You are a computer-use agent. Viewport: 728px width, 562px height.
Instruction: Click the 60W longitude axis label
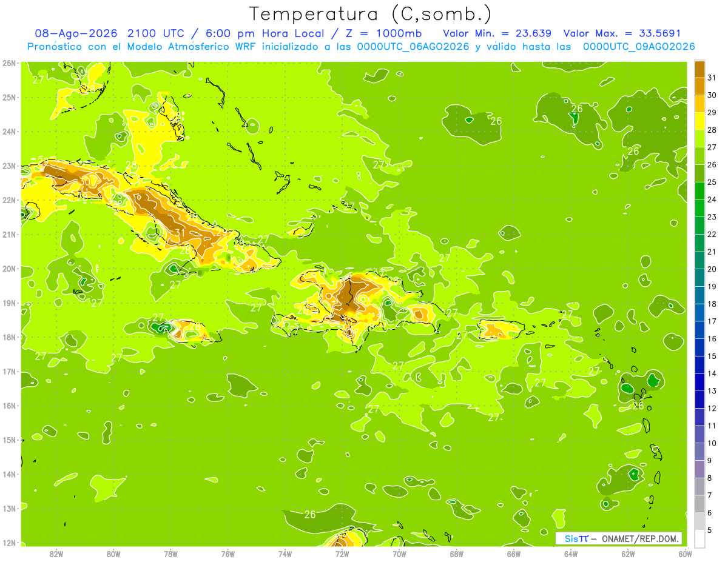click(685, 554)
